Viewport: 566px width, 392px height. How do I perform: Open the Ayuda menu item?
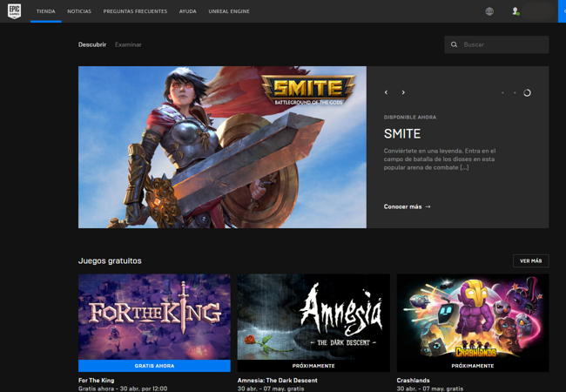[188, 11]
